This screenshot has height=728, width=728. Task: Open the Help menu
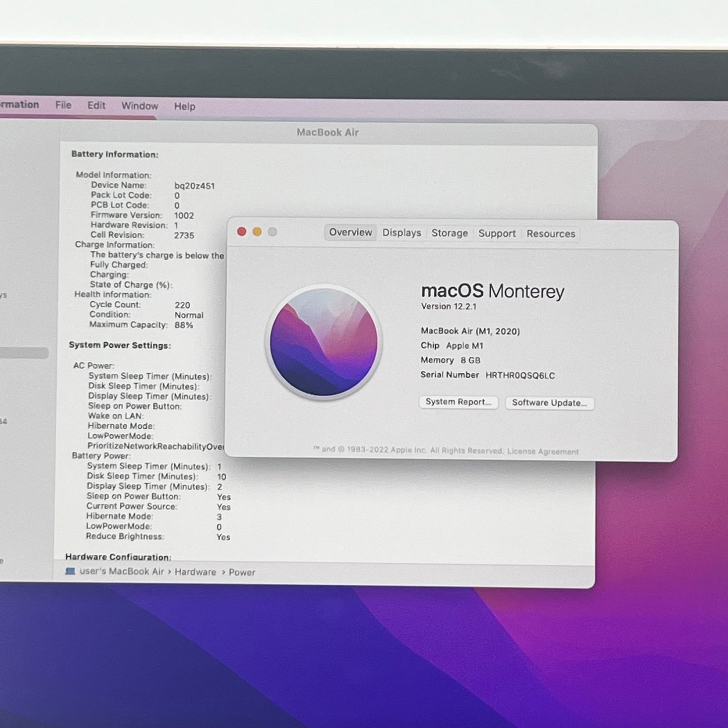pyautogui.click(x=184, y=106)
